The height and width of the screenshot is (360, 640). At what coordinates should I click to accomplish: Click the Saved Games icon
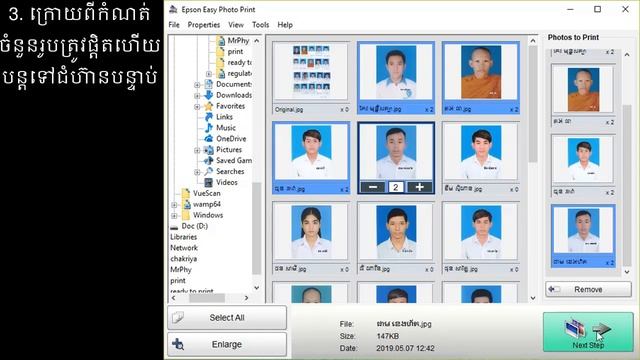[209, 160]
